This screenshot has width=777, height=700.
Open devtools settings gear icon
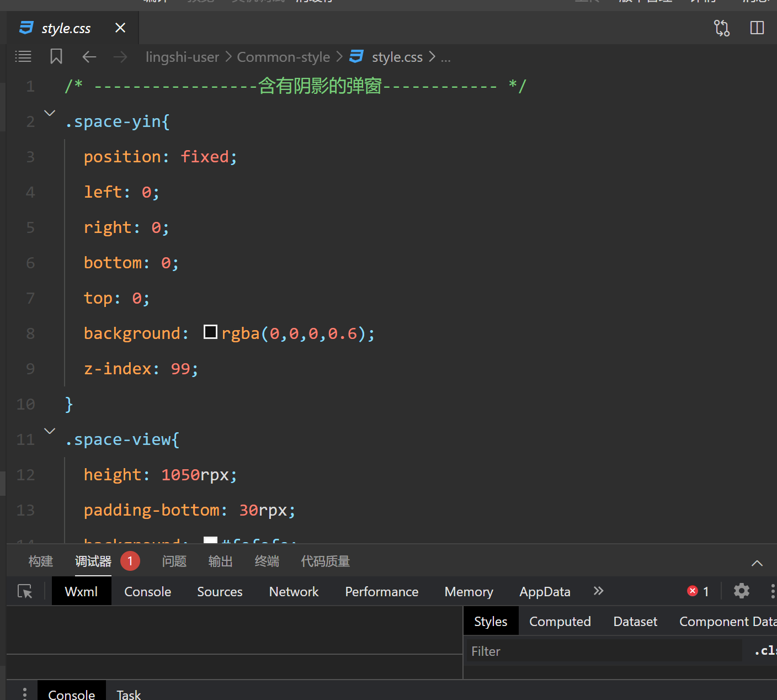[741, 591]
